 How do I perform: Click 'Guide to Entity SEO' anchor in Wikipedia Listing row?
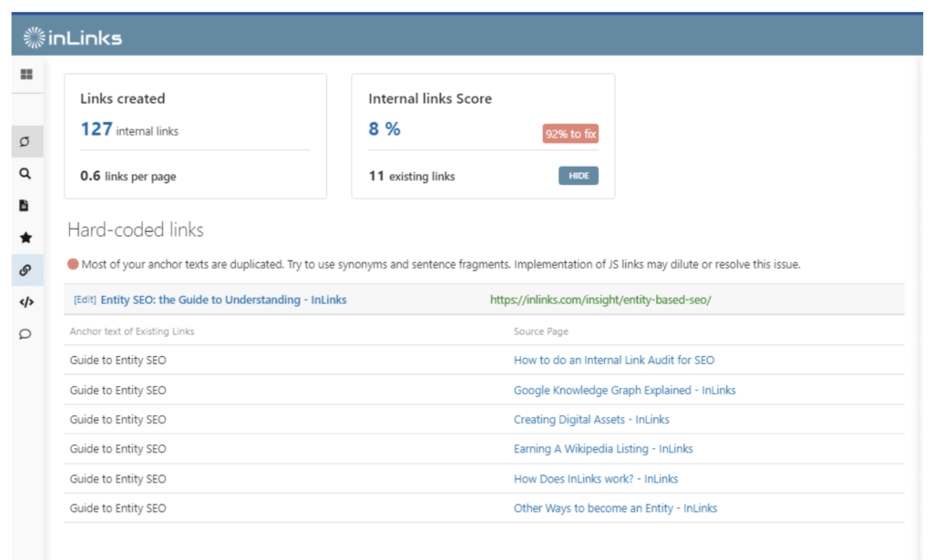coord(118,449)
